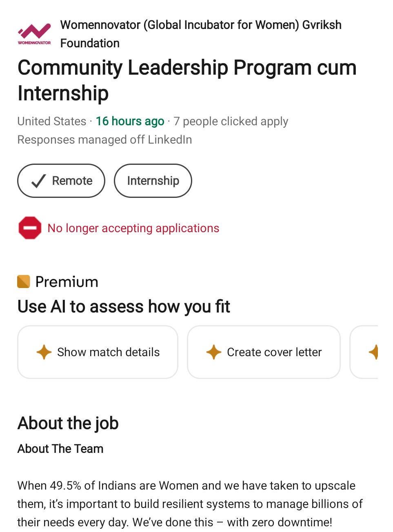Viewport: 393px width, 532px height.
Task: Tap the Womennovator company logo
Action: coord(34,33)
